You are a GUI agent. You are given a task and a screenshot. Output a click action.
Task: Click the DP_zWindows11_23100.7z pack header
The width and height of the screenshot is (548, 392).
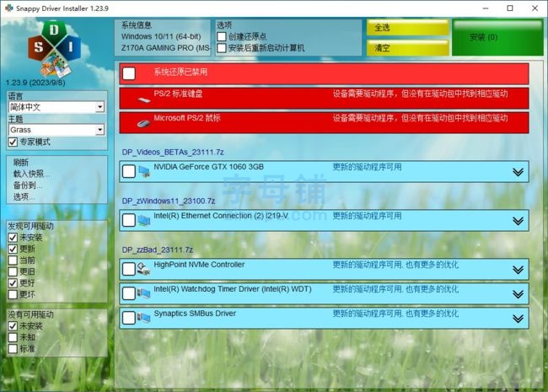pos(169,201)
